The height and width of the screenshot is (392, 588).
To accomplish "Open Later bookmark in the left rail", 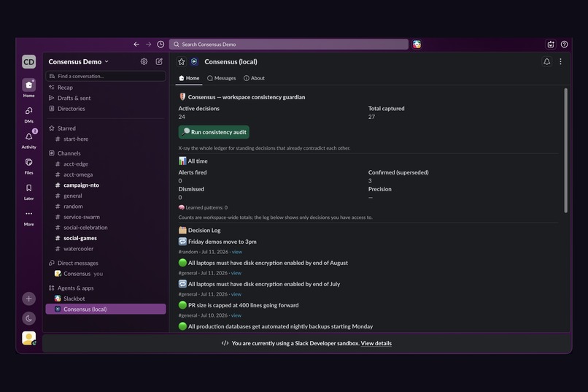I will click(x=29, y=192).
